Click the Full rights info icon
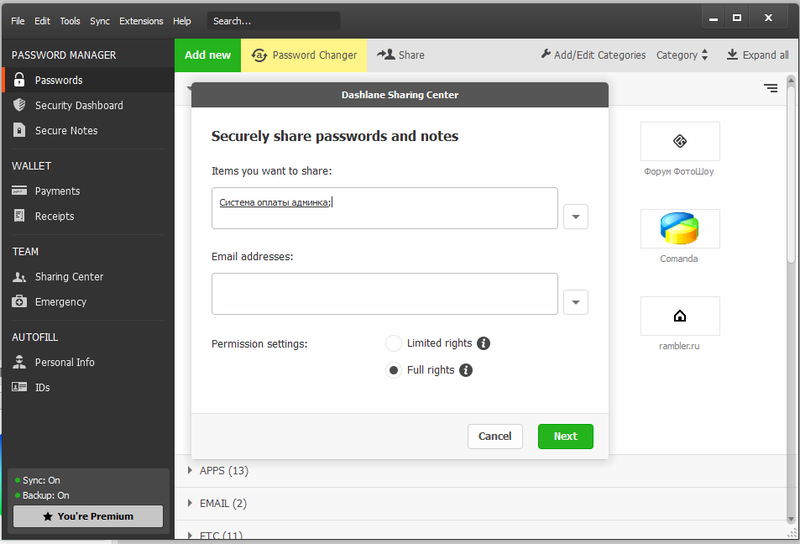Image resolution: width=800 pixels, height=544 pixels. click(x=465, y=370)
